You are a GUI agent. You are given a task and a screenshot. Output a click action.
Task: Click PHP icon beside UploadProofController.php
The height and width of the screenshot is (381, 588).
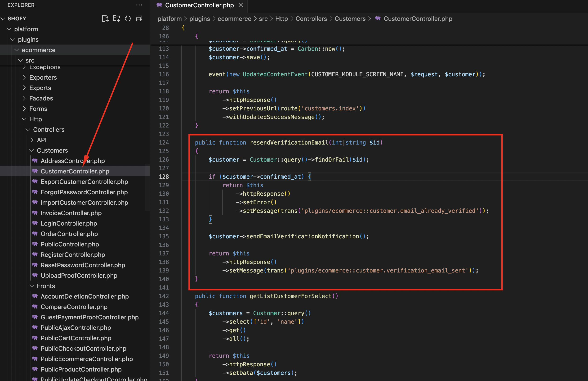point(35,275)
